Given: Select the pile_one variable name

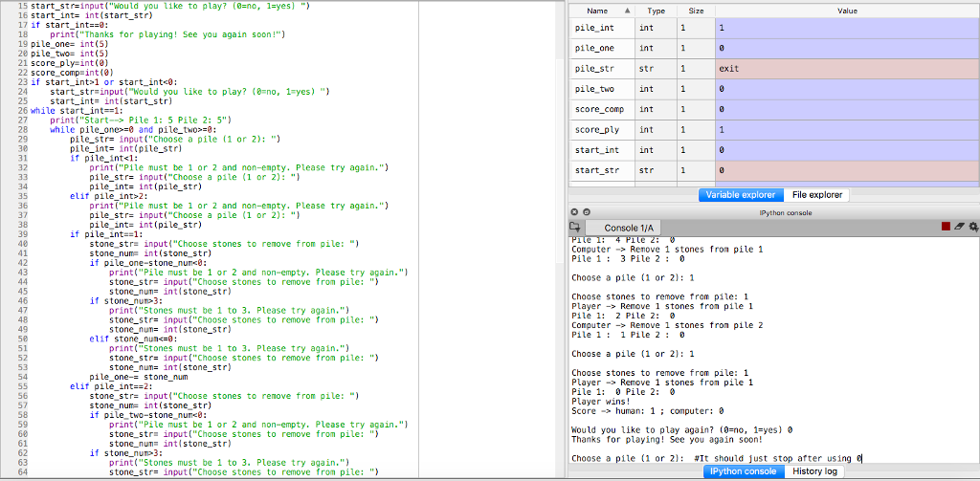Looking at the screenshot, I should [594, 48].
